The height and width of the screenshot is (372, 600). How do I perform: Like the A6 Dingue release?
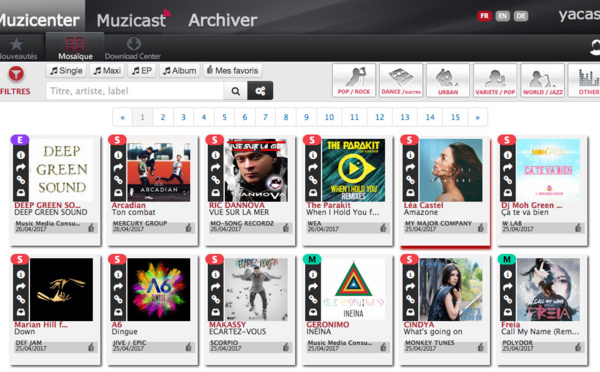pos(189,348)
